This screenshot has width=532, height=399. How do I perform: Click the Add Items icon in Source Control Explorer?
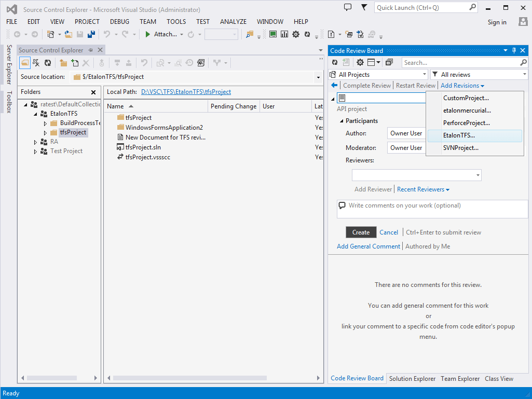[74, 62]
